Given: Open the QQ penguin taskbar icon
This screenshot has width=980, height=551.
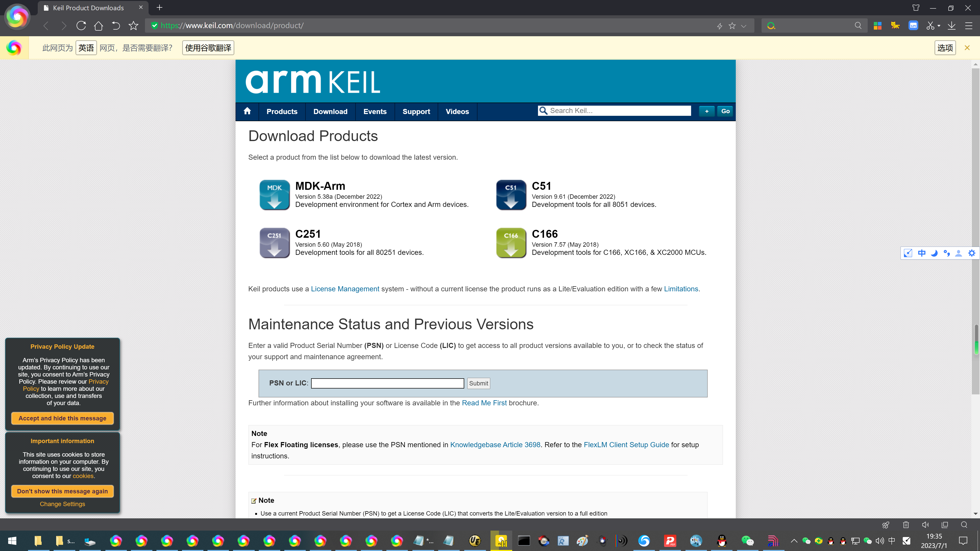Looking at the screenshot, I should pyautogui.click(x=722, y=541).
